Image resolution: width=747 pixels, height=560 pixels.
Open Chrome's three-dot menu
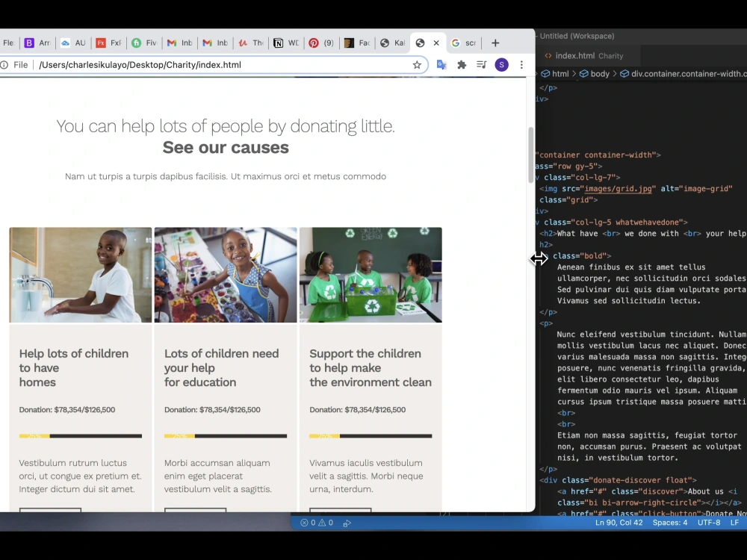521,65
